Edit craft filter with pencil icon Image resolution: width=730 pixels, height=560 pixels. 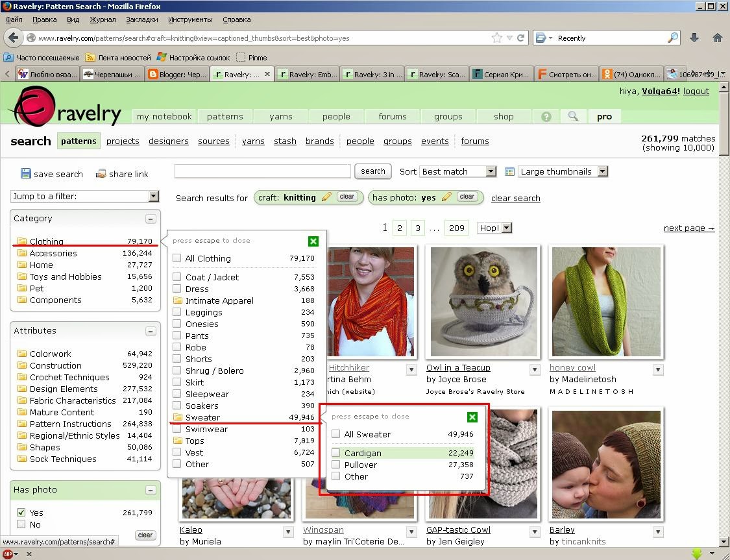tap(327, 197)
